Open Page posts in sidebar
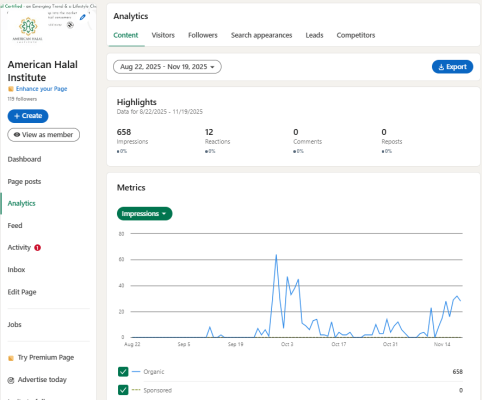This screenshot has height=400, width=482. [x=24, y=182]
